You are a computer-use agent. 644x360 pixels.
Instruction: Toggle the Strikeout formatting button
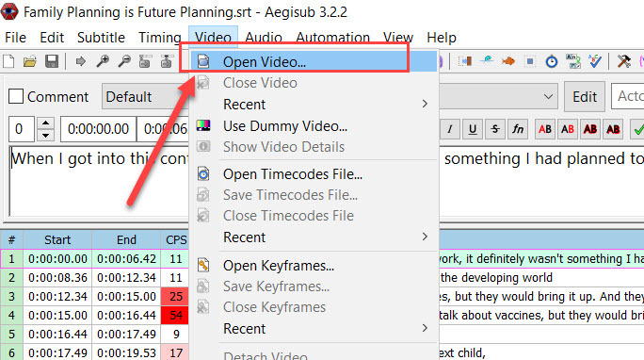495,129
